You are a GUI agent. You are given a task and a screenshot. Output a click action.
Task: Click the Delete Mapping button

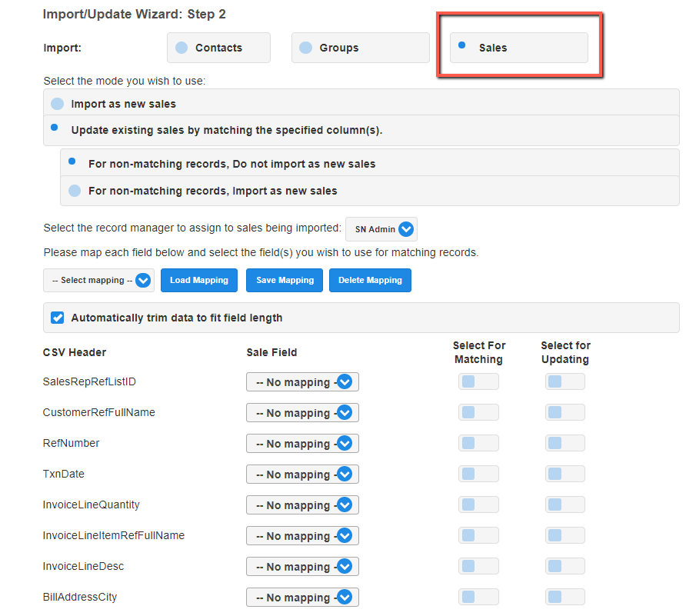pyautogui.click(x=370, y=281)
